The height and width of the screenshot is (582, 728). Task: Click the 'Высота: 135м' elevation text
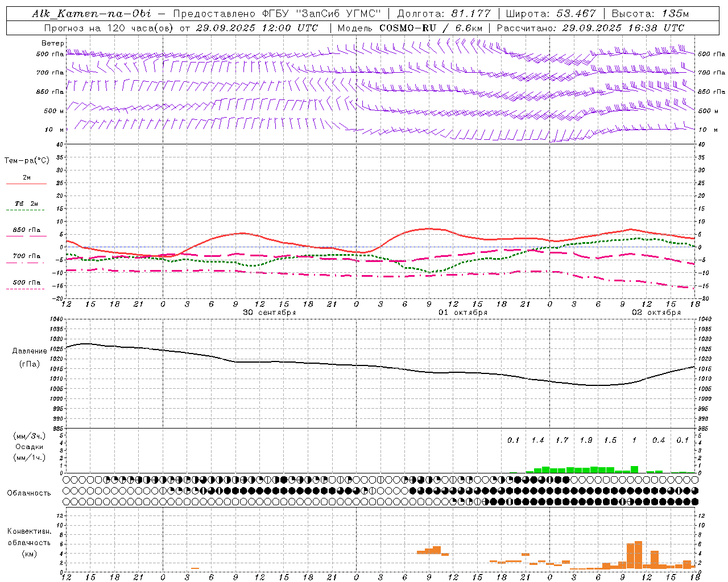[650, 14]
